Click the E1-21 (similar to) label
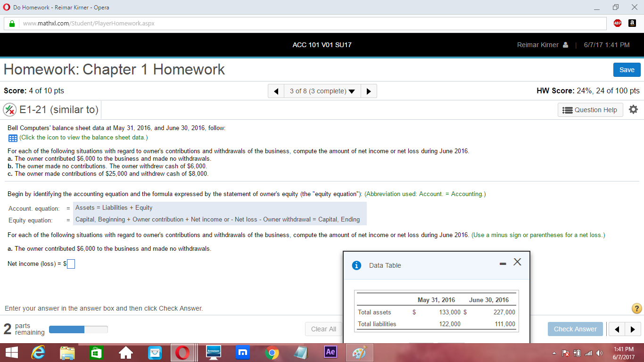The height and width of the screenshot is (362, 644). tap(59, 110)
